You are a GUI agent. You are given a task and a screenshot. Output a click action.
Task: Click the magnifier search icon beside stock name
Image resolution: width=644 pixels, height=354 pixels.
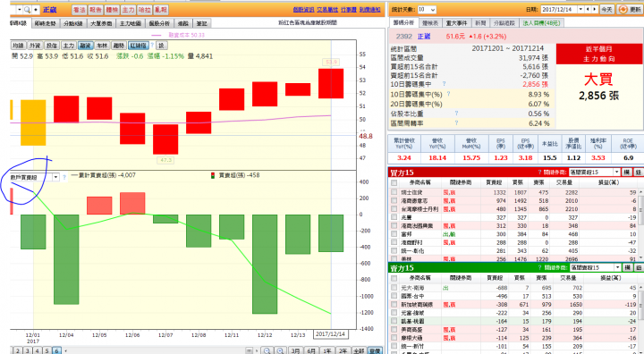click(27, 10)
